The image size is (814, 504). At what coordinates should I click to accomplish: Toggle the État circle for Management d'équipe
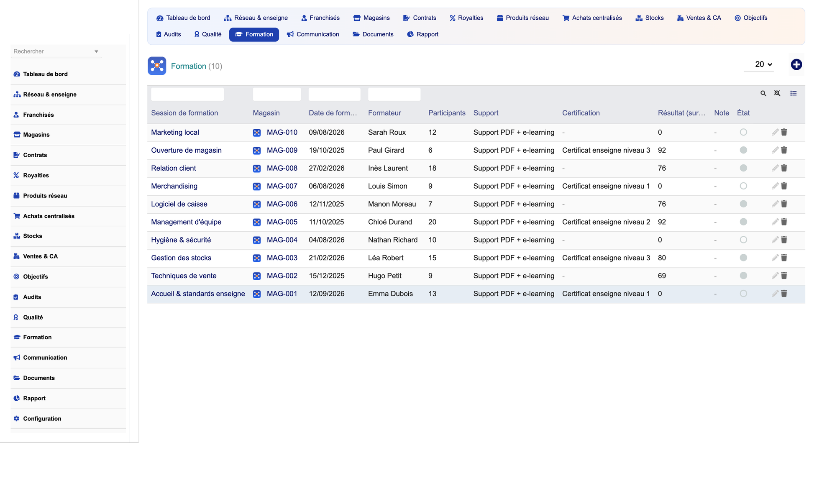pos(743,222)
